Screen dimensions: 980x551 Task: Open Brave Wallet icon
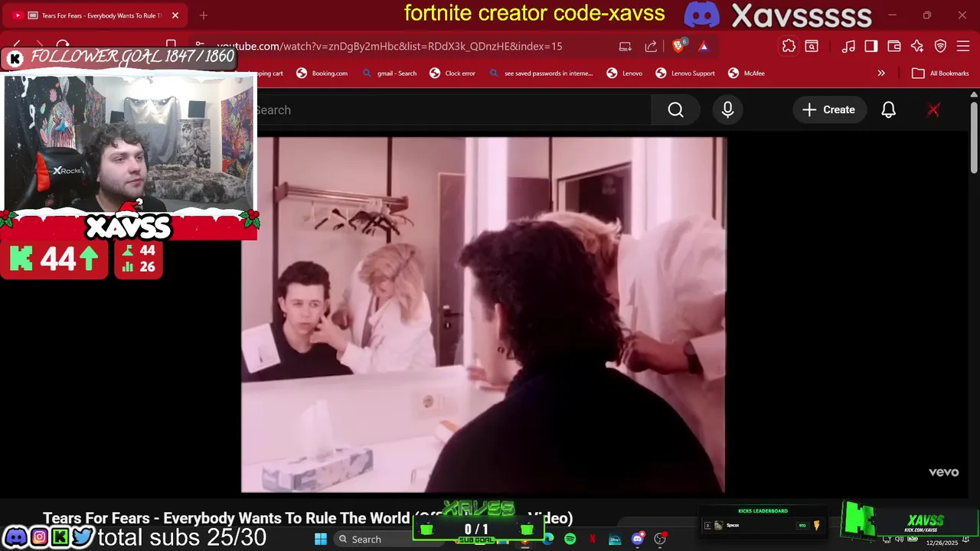[894, 46]
